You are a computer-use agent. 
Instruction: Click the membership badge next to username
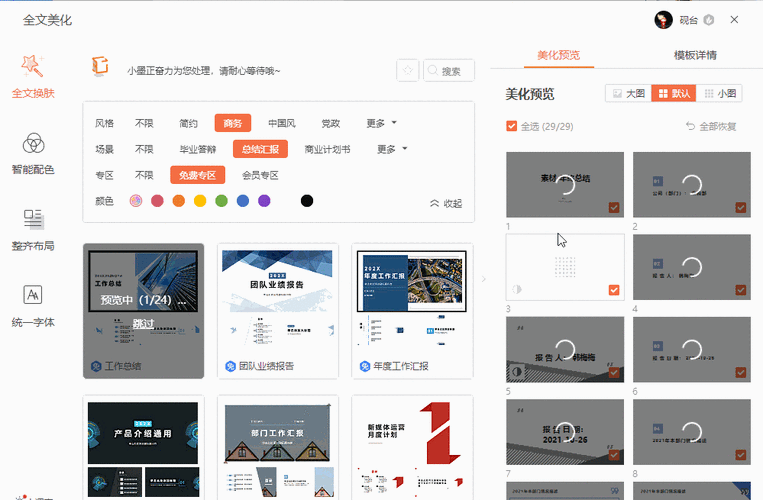[709, 20]
